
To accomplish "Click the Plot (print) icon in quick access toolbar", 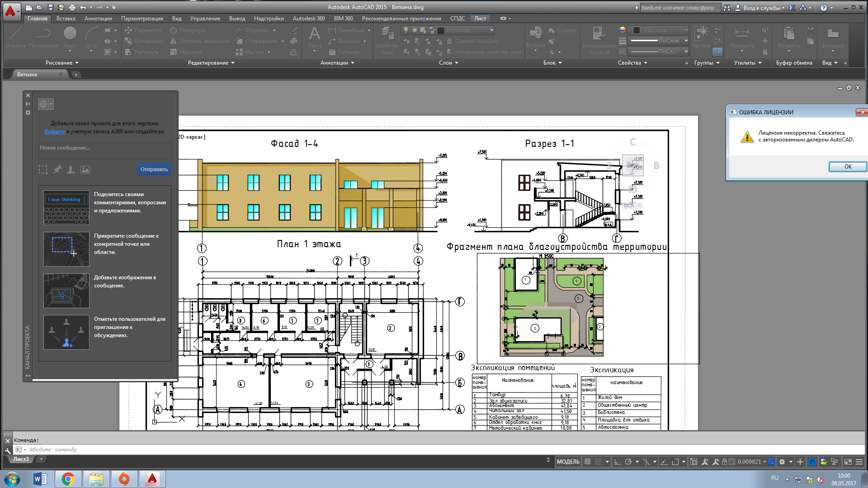I will pyautogui.click(x=72, y=8).
